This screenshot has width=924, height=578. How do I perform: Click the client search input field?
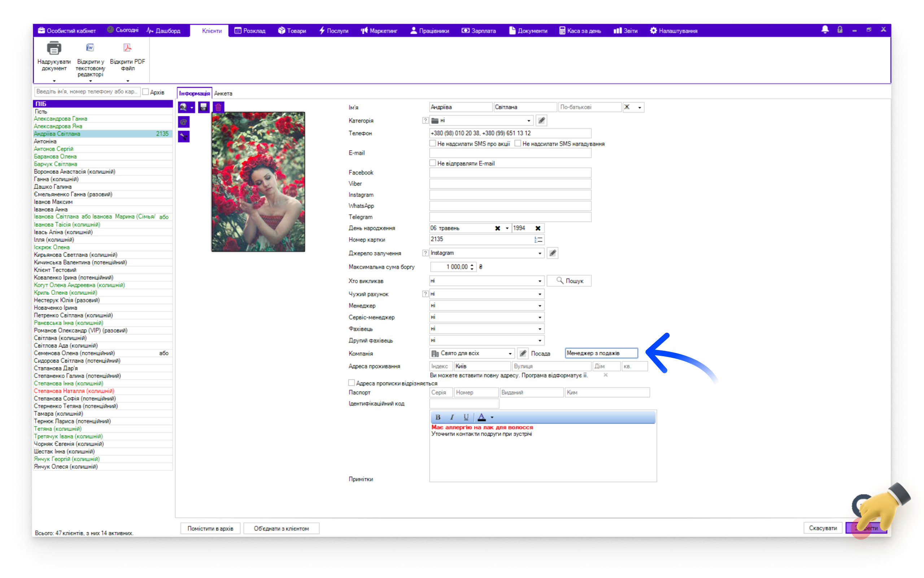(x=87, y=92)
